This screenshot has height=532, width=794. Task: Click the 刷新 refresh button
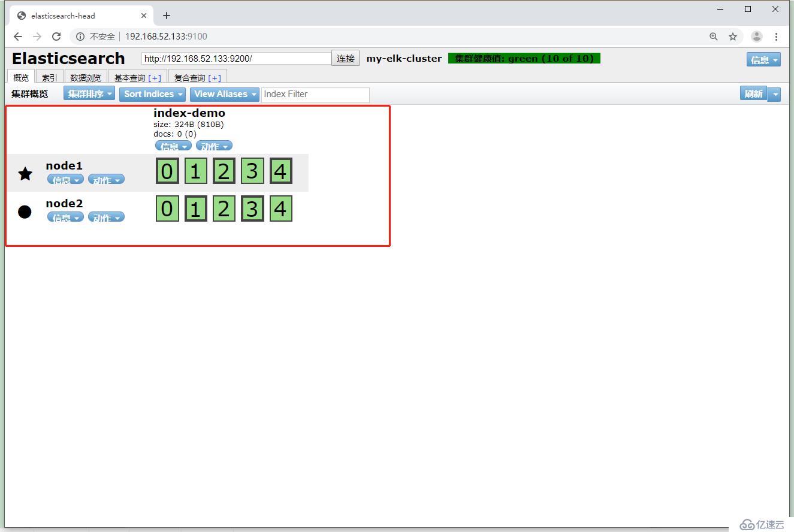tap(754, 93)
